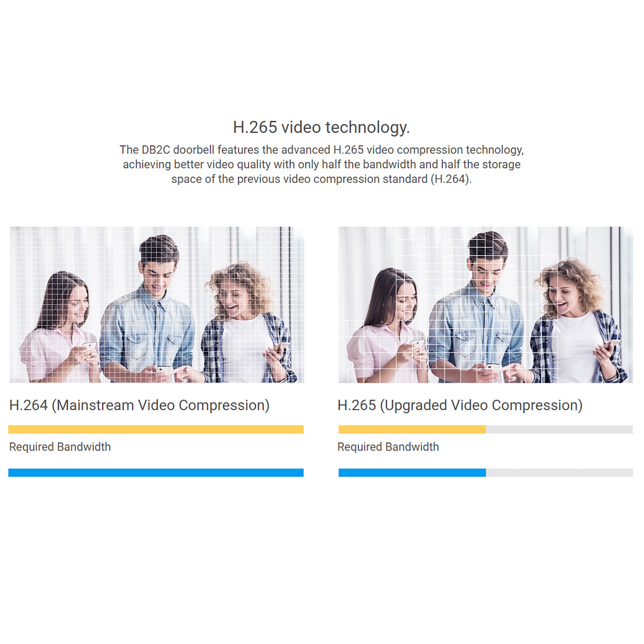644x644 pixels.
Task: Click the curly-haired woman in H.265 image
Action: [x=575, y=322]
